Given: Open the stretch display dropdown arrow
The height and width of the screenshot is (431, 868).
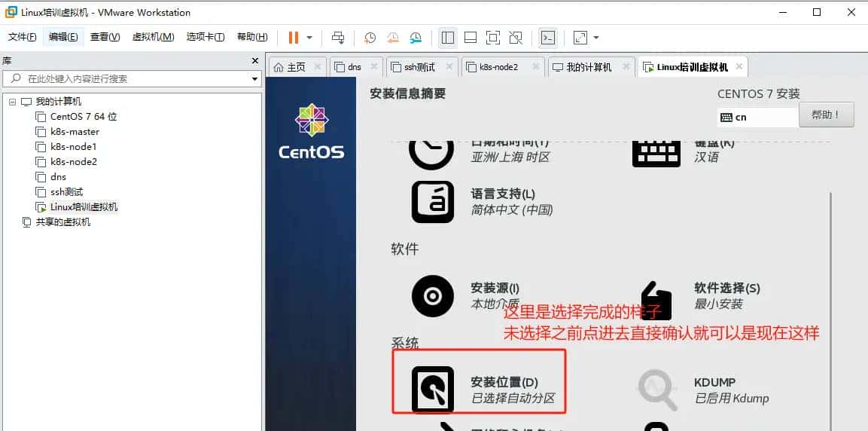Looking at the screenshot, I should tap(596, 38).
